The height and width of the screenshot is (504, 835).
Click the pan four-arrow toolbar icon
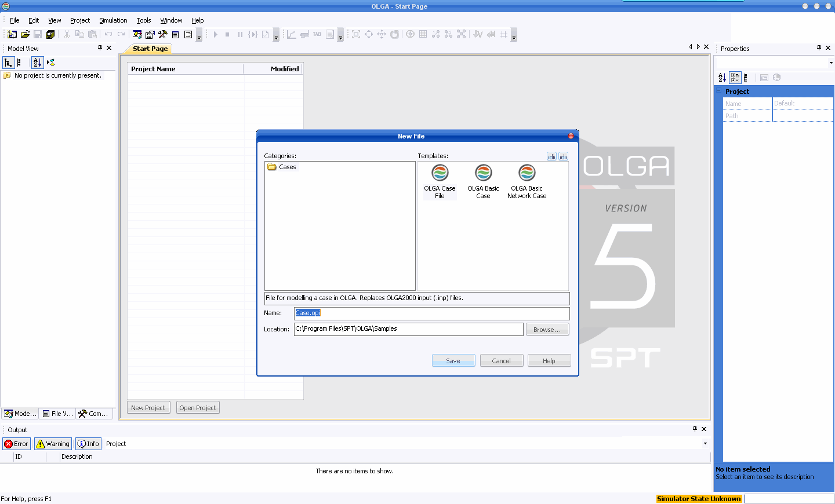tap(382, 35)
